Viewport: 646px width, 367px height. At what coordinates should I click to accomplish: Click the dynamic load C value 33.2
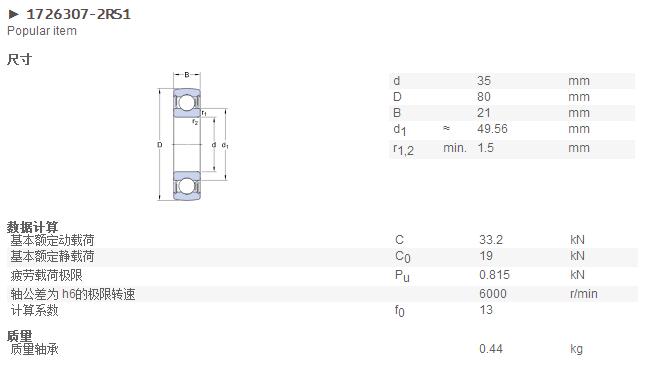[491, 240]
